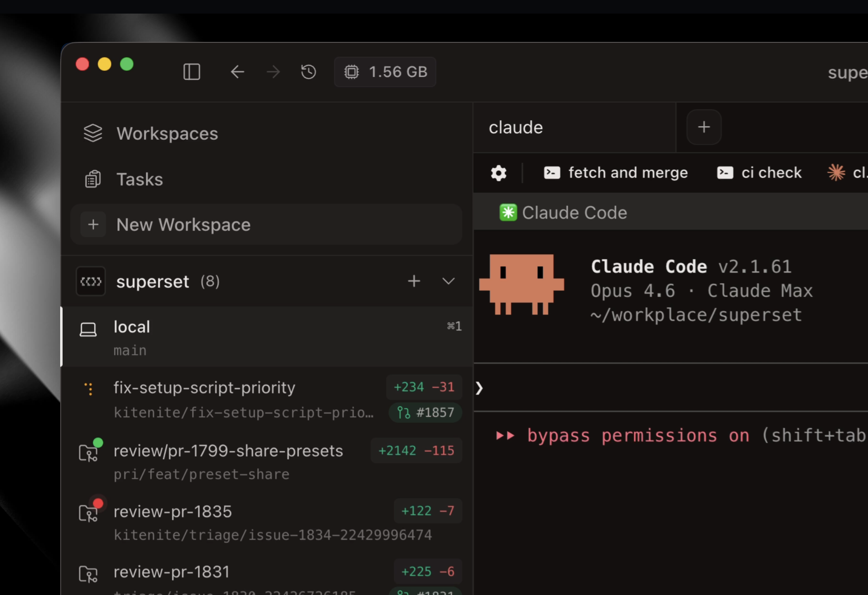This screenshot has height=595, width=868.
Task: Click the memory usage chip showing 1.56 GB
Action: point(385,71)
